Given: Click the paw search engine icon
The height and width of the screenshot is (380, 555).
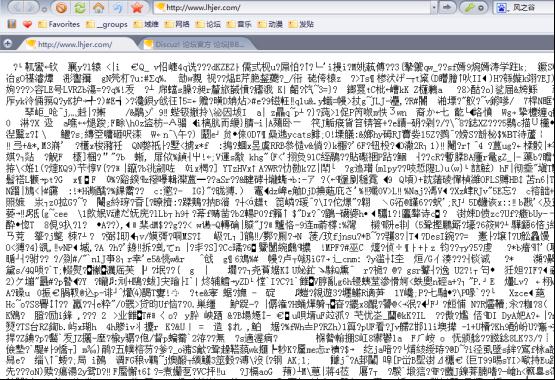Looking at the screenshot, I should click(501, 7).
